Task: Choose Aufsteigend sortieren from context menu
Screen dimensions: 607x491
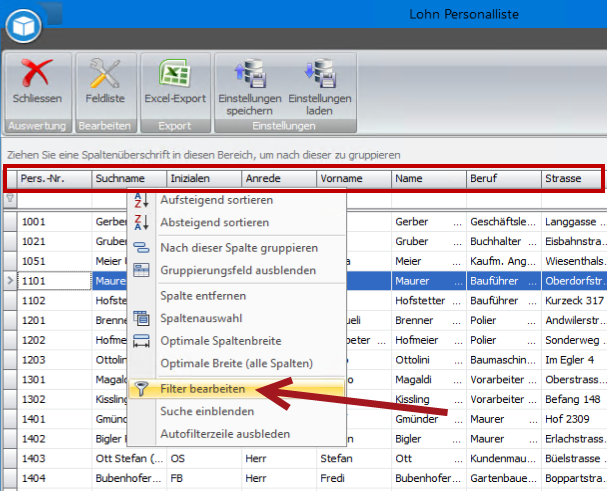Action: 215,201
